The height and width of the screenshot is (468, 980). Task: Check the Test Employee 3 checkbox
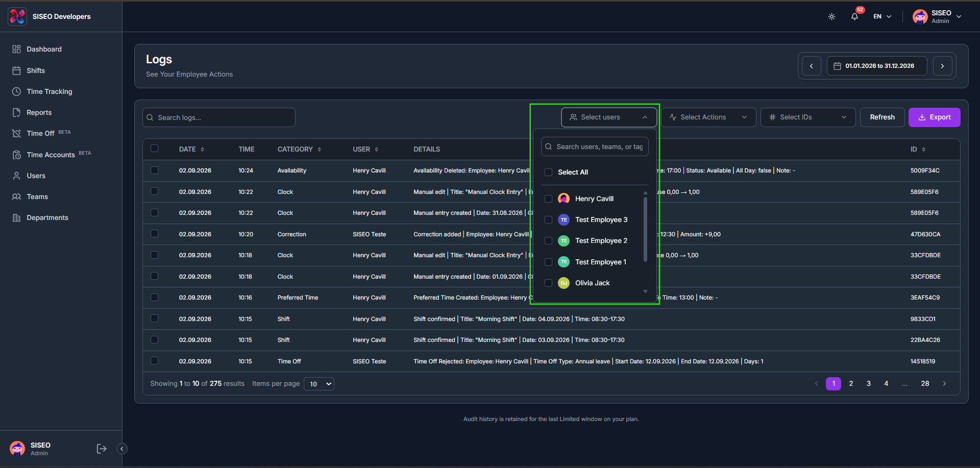pos(549,219)
